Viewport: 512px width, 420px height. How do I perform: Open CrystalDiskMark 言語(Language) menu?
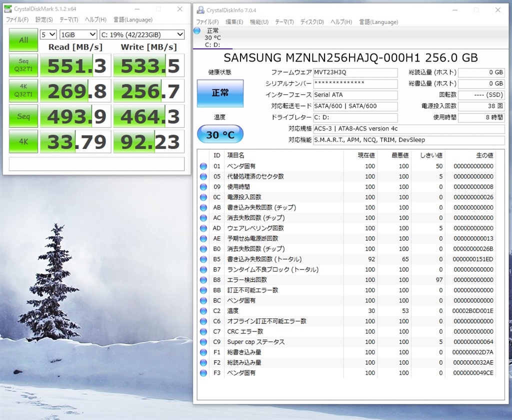133,19
